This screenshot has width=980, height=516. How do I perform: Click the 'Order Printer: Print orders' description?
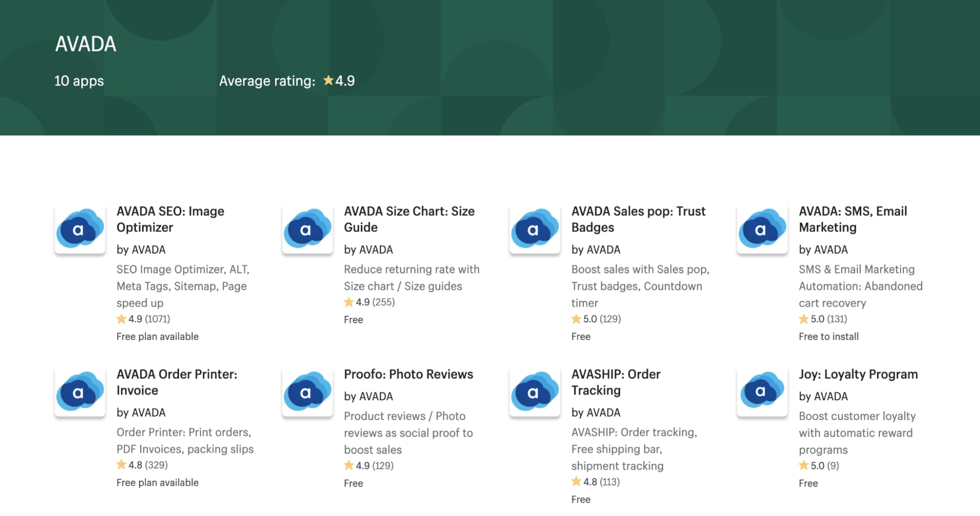(185, 440)
